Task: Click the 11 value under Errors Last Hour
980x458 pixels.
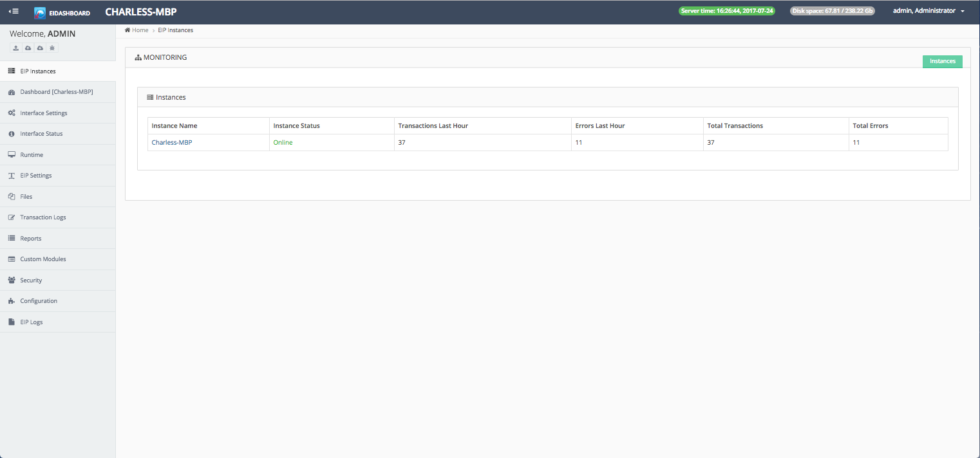Action: click(579, 143)
